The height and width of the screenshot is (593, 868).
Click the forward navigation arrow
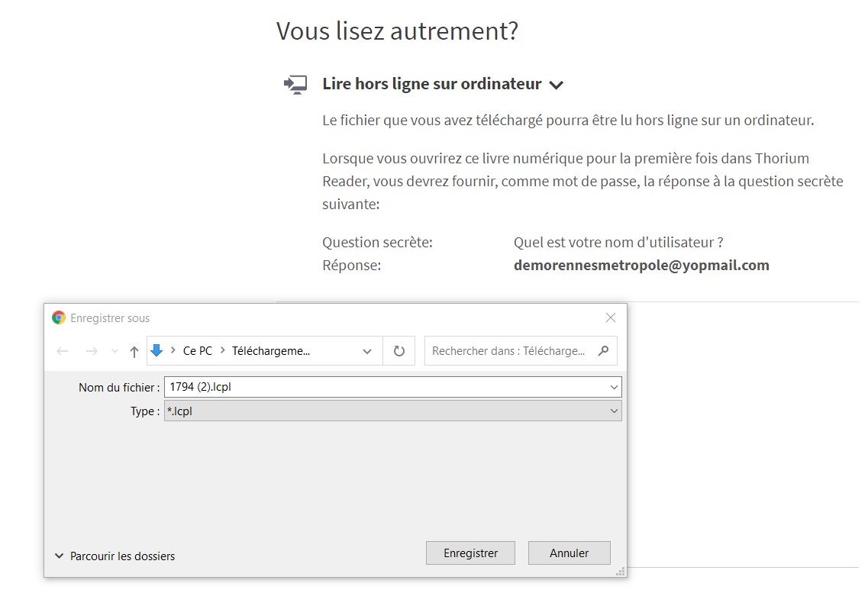click(x=92, y=351)
